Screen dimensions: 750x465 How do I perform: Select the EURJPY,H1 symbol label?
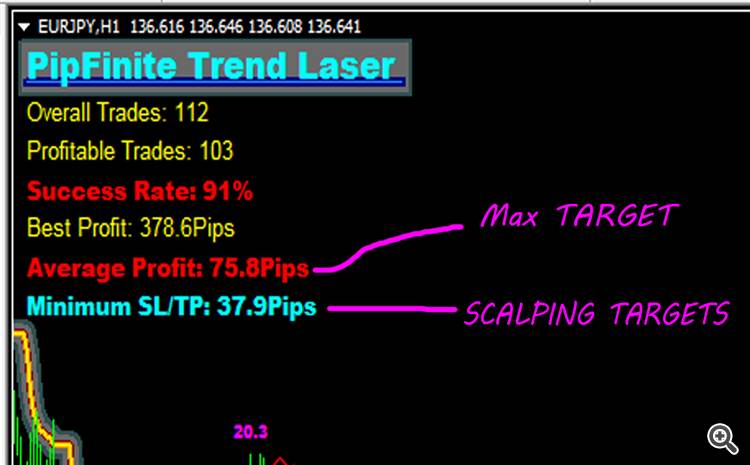[x=79, y=26]
